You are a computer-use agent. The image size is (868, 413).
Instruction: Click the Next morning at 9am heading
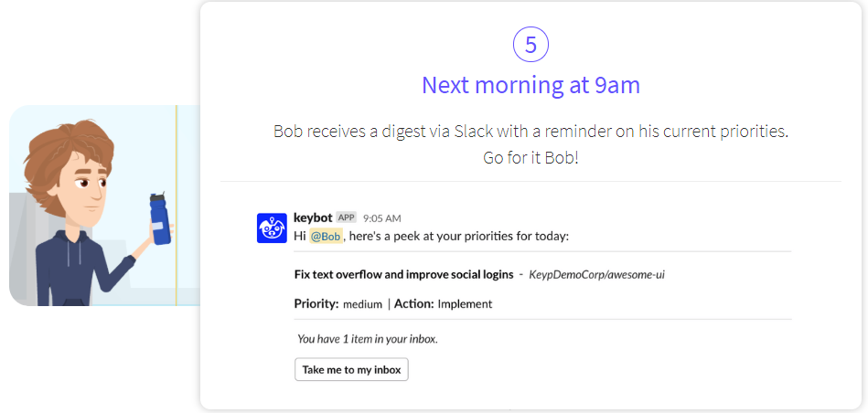click(530, 85)
